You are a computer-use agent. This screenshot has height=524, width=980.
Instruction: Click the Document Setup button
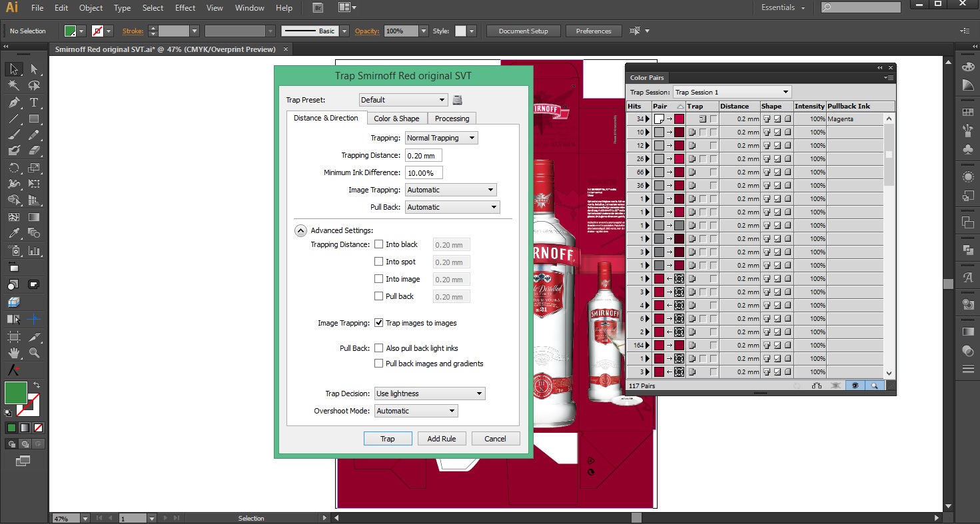pos(524,31)
